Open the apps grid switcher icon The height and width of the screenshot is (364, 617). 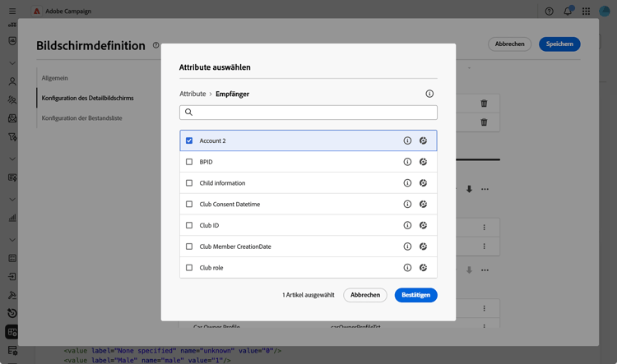point(586,12)
